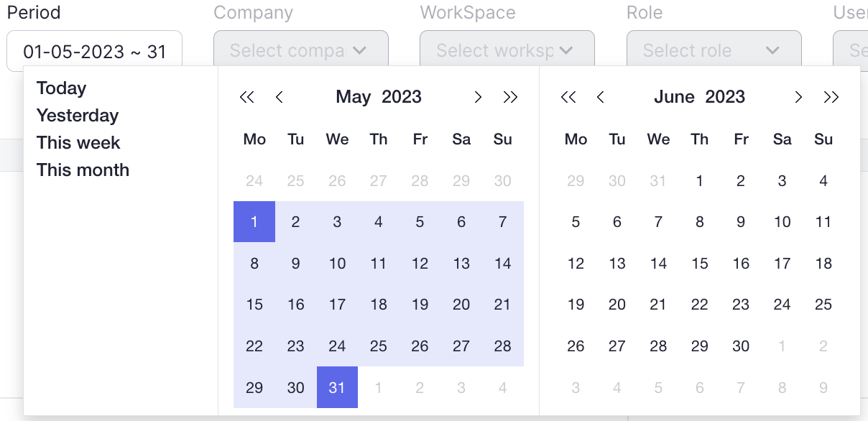The width and height of the screenshot is (868, 421).
Task: Pick the This week shortcut
Action: coord(78,143)
